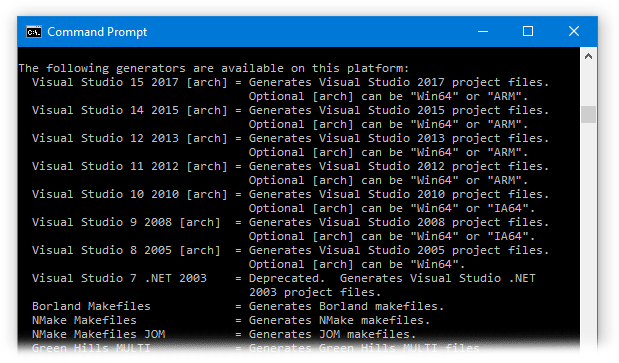Viewport: 619px width, 363px height.
Task: Click the 'Generates NMake makefiles.' description
Action: coord(339,320)
